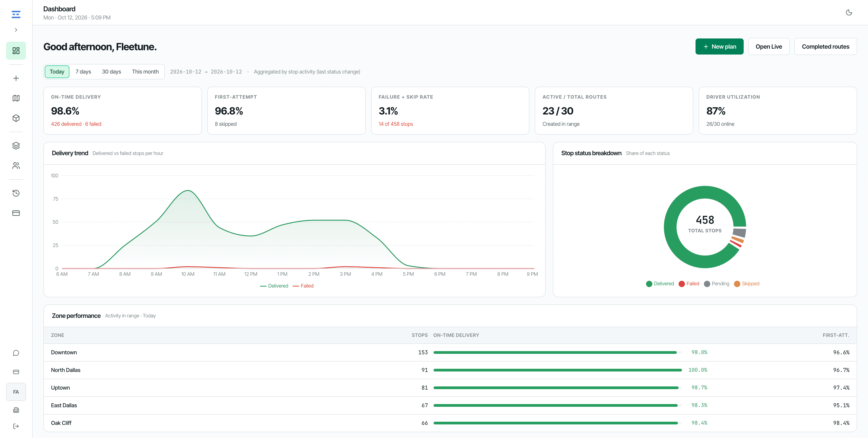Click the Driver Utilization 87% card
This screenshot has width=868, height=438.
point(778,111)
